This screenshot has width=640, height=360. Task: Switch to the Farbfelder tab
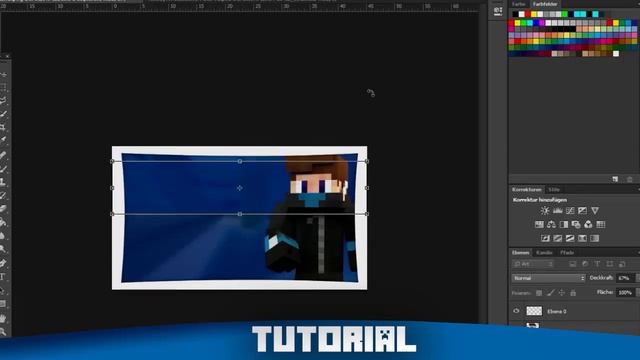545,4
